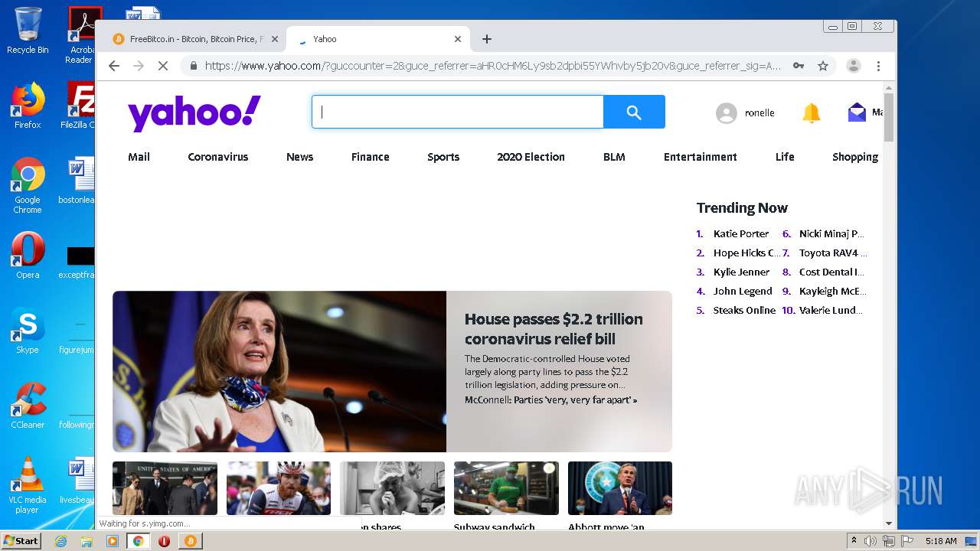The height and width of the screenshot is (551, 980).
Task: Open Internet Explorer in the taskbar
Action: click(61, 541)
